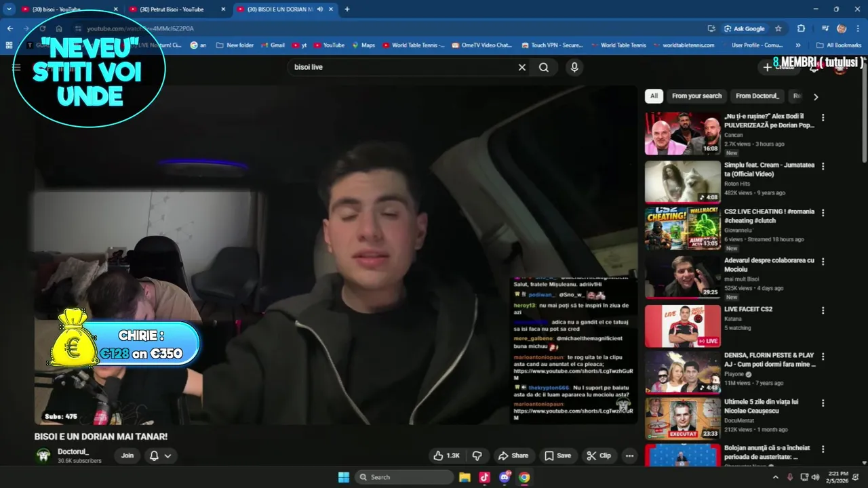Image resolution: width=868 pixels, height=488 pixels.
Task: Open the Doctorul_ channel avatar
Action: [x=43, y=455]
